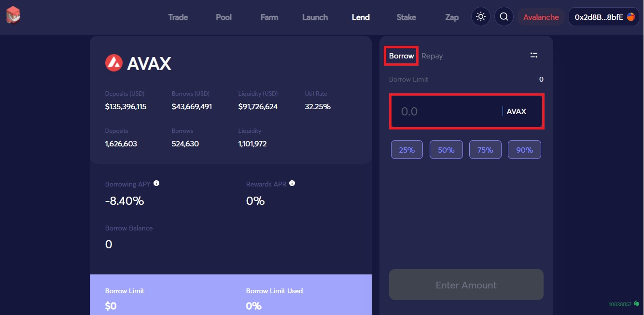Set borrow amount to 75%

point(485,150)
